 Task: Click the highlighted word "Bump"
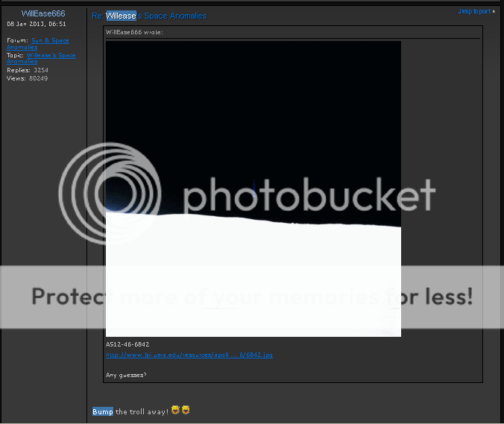(103, 411)
